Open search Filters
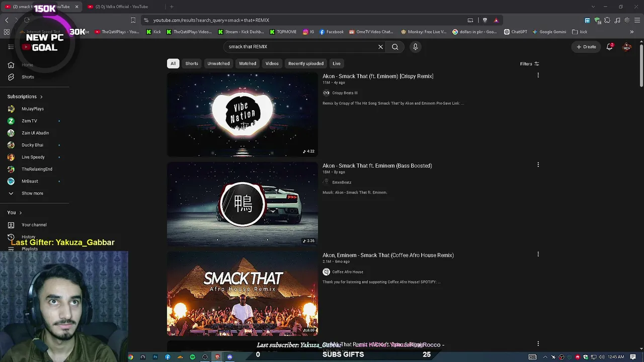 pyautogui.click(x=529, y=64)
